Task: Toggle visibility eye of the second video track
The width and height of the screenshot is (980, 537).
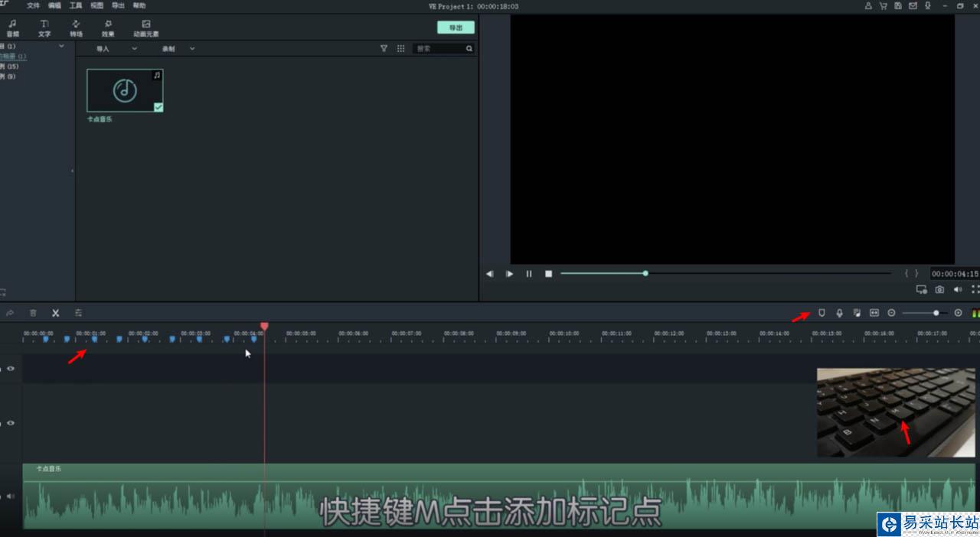Action: [11, 423]
